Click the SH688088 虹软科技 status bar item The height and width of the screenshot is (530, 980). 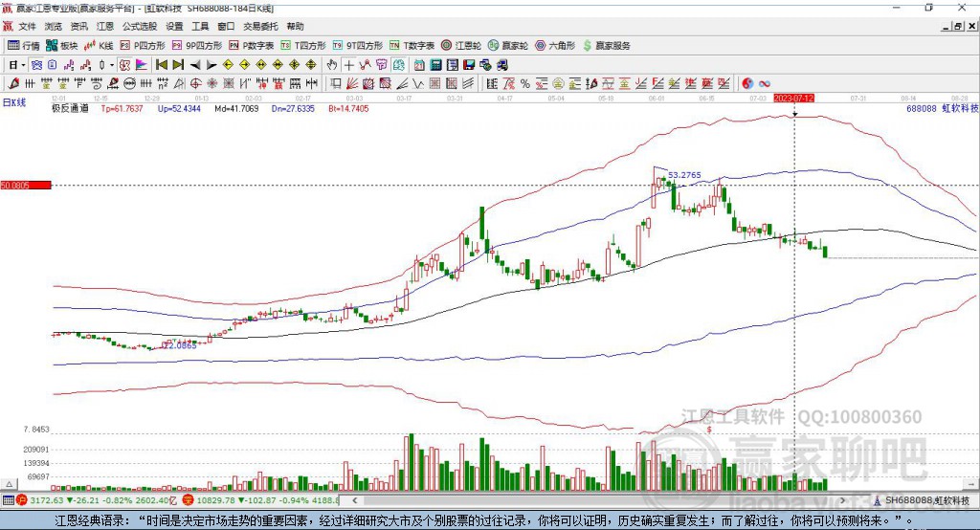[922, 500]
